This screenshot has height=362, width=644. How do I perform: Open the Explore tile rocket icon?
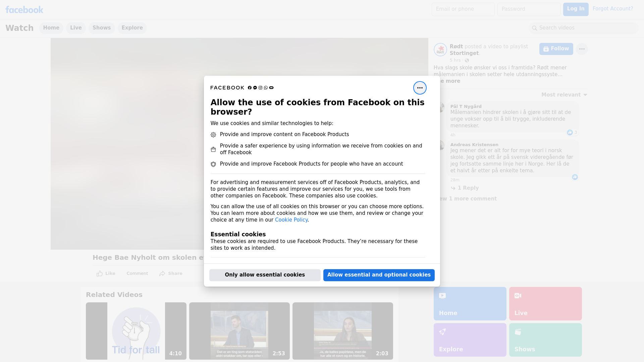442,332
